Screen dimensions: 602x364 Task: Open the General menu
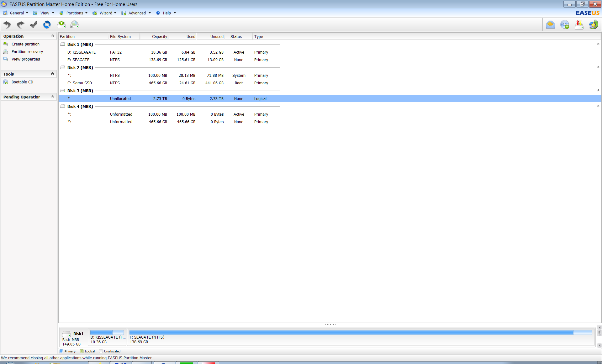click(x=16, y=13)
